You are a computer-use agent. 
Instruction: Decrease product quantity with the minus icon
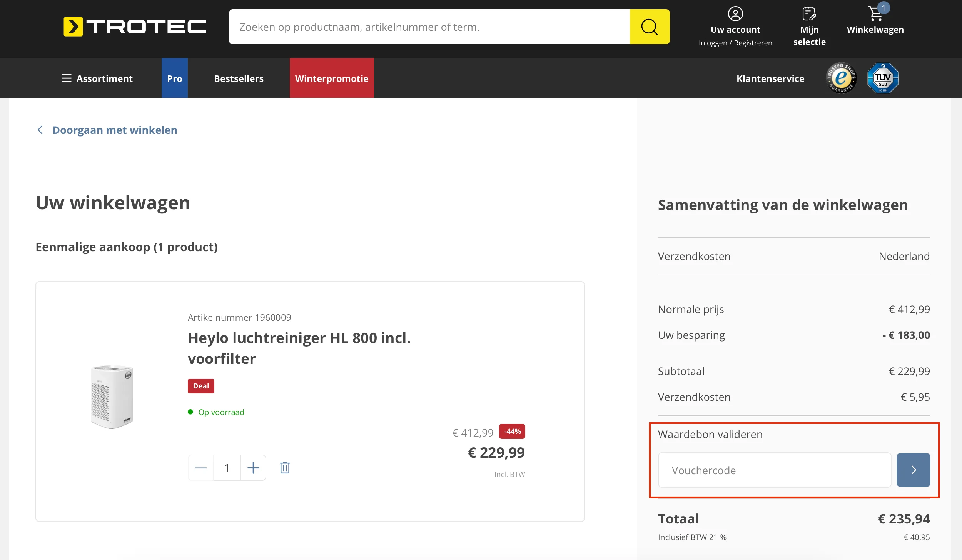pos(200,467)
